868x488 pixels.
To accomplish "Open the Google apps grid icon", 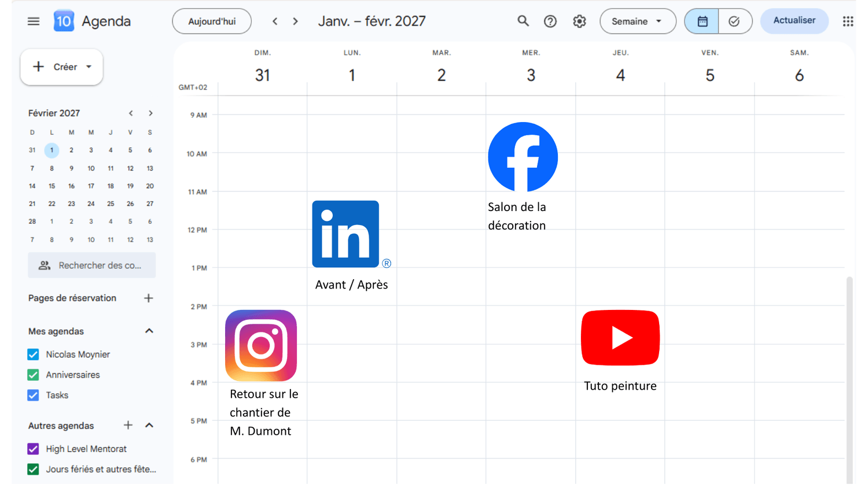I will [848, 21].
